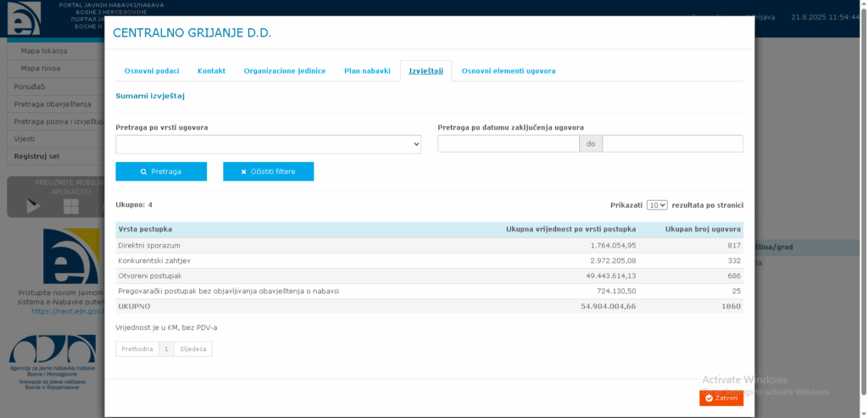Click the Prethodna pagination button

pos(137,348)
